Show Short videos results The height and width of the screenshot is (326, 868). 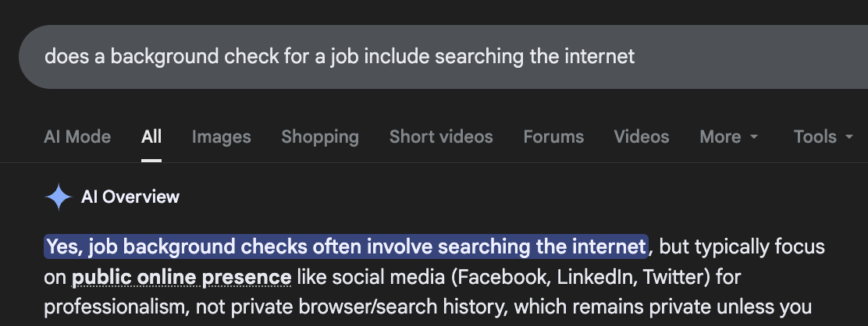[x=441, y=137]
